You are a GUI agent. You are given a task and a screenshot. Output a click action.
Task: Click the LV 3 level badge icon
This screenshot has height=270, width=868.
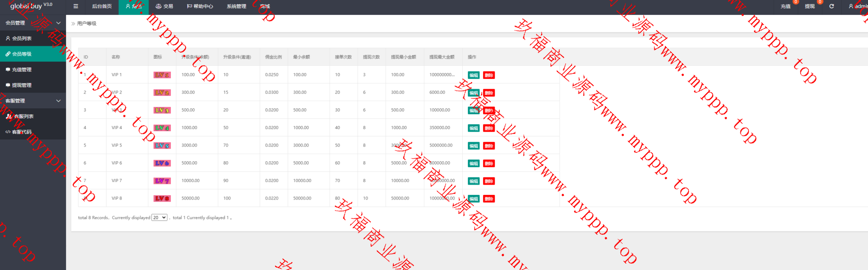(x=162, y=110)
